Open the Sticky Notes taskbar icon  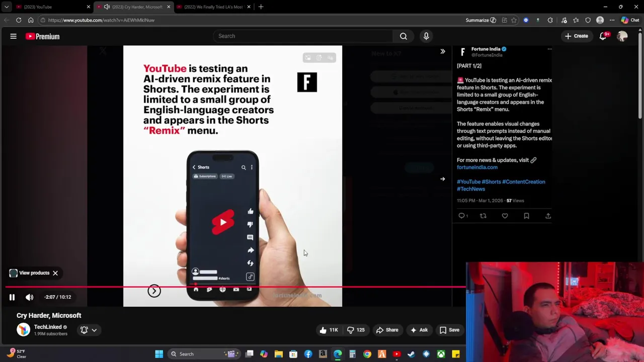coord(455,354)
